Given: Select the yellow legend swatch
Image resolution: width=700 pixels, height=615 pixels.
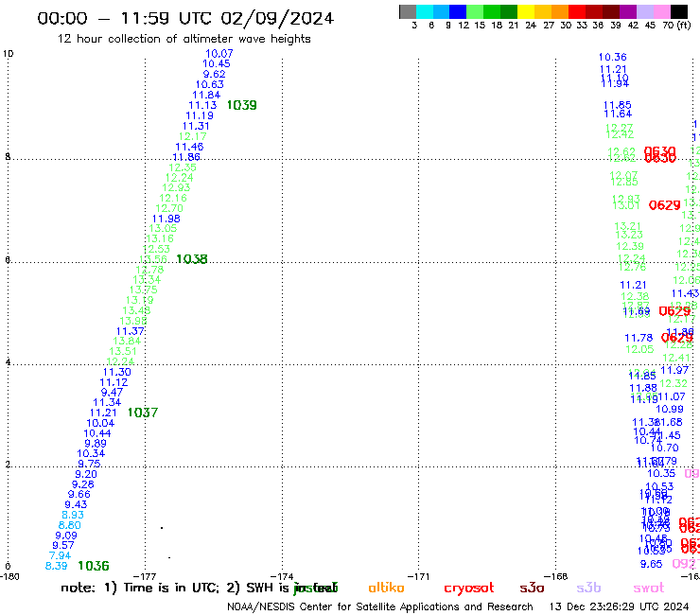Looking at the screenshot, I should coord(526,11).
